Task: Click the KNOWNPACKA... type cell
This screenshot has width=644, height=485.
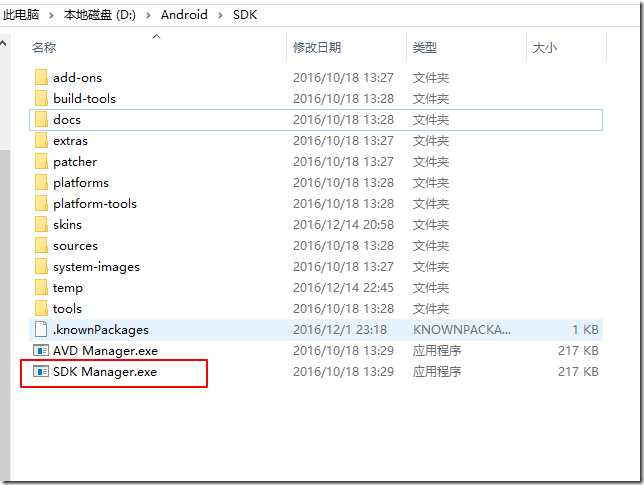Action: tap(462, 329)
